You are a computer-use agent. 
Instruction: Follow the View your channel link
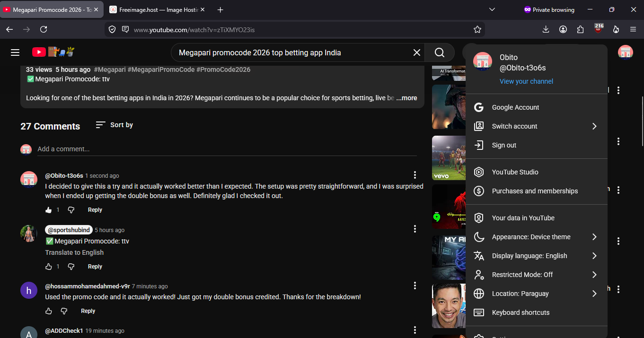[526, 81]
